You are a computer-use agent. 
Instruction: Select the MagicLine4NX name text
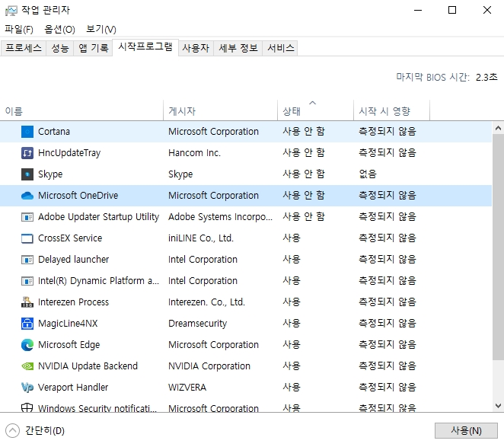pos(68,323)
